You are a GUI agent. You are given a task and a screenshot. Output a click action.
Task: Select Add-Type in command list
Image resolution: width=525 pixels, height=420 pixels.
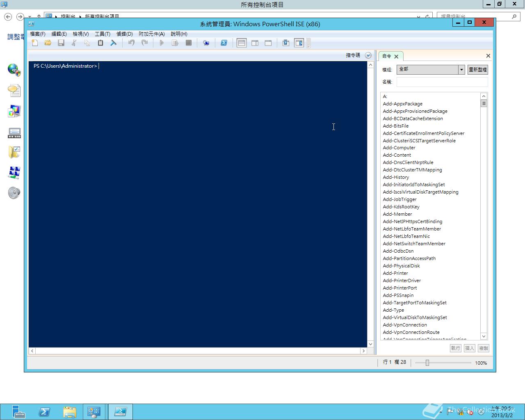pyautogui.click(x=393, y=310)
